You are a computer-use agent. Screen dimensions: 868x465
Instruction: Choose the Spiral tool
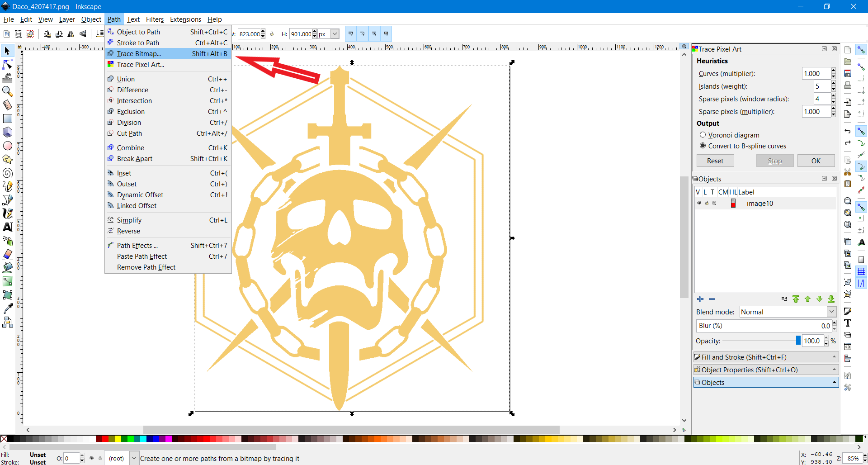(7, 173)
